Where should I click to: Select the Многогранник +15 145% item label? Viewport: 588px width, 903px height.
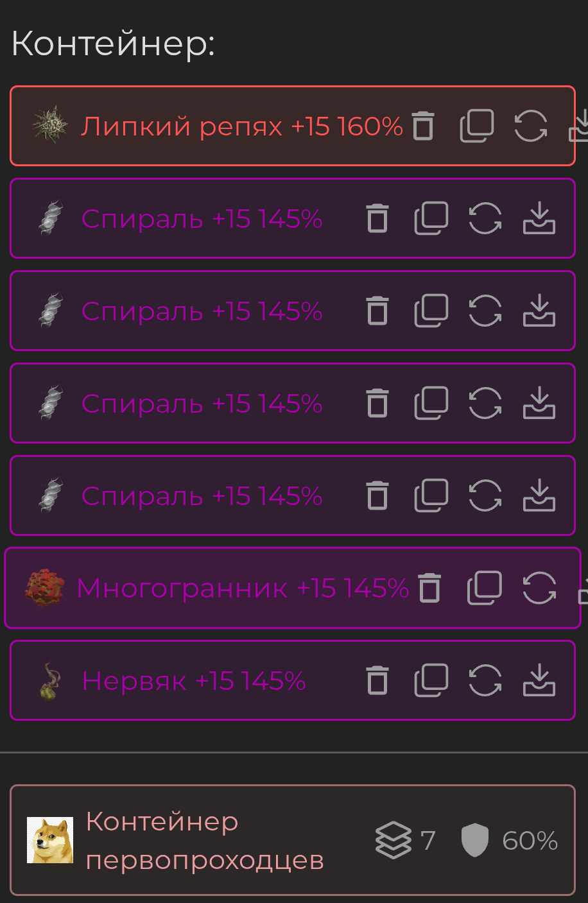(x=243, y=589)
